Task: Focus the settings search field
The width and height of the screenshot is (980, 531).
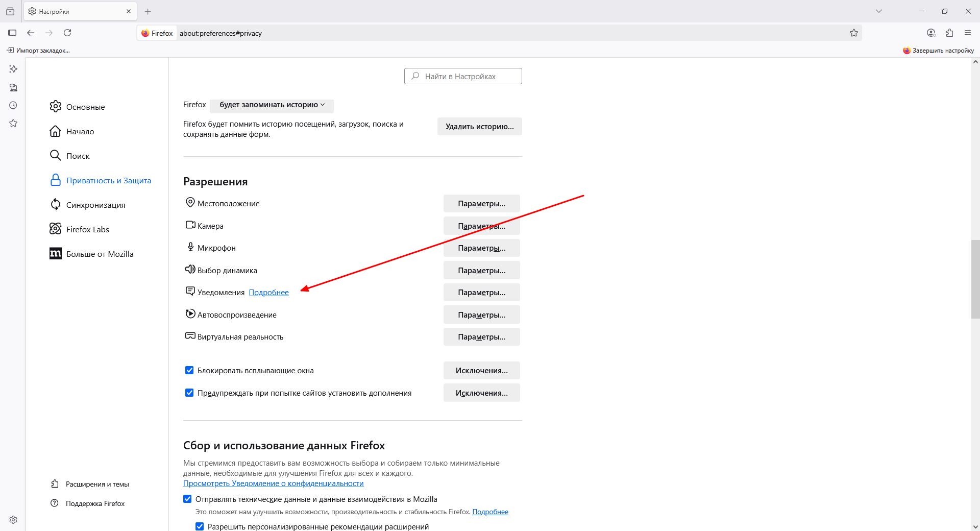Action: pyautogui.click(x=463, y=76)
